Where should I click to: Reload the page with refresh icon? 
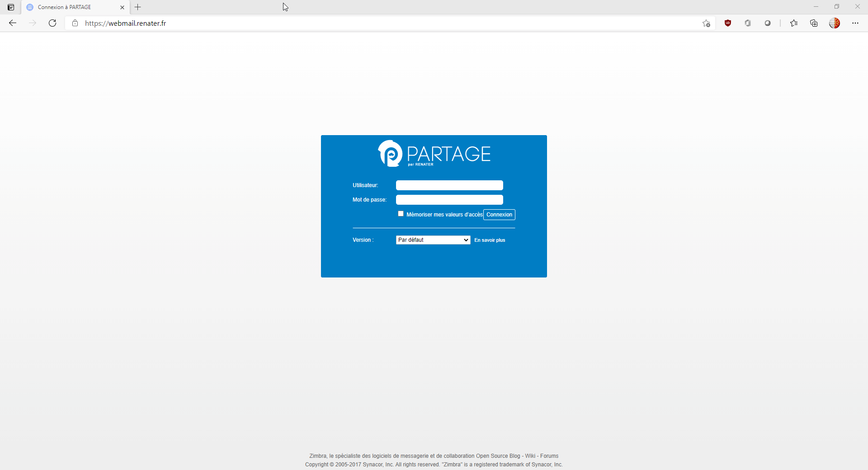(52, 23)
